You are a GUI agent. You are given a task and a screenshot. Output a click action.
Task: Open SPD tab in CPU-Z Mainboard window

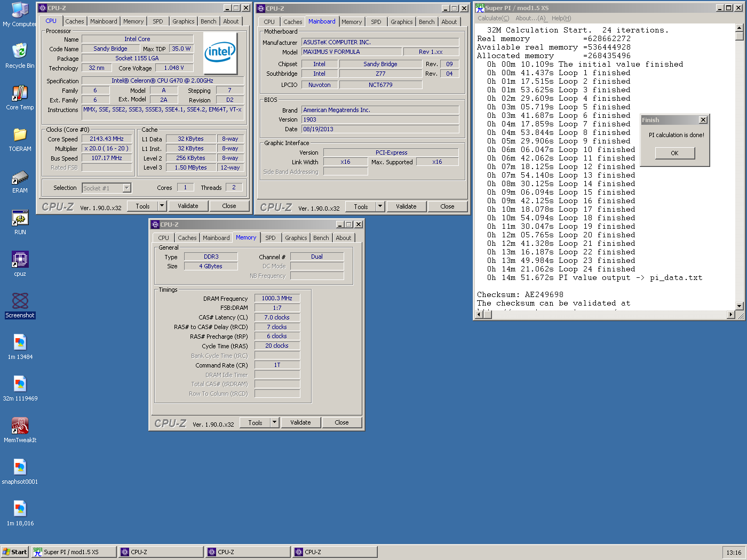pyautogui.click(x=376, y=22)
